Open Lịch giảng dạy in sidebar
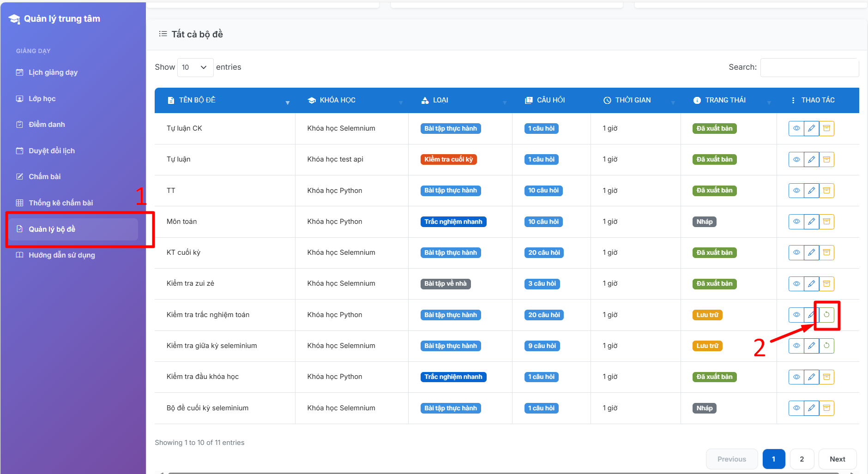This screenshot has height=474, width=868. coord(53,72)
